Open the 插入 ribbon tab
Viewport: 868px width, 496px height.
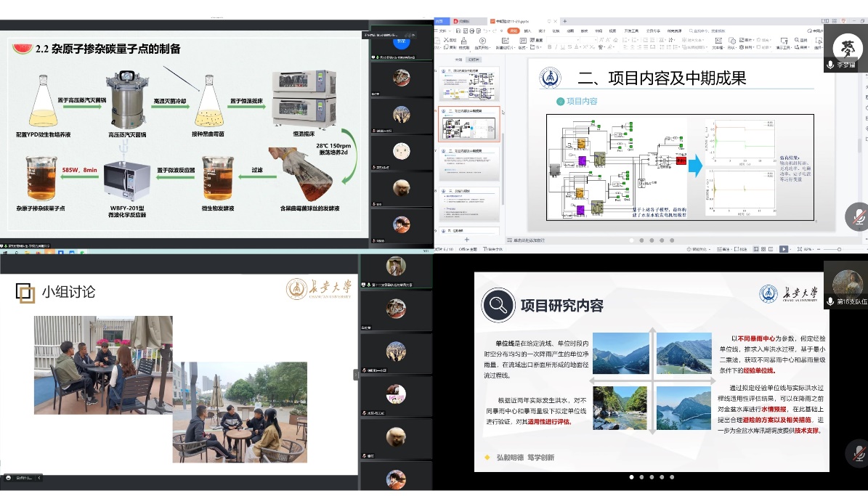pyautogui.click(x=527, y=31)
